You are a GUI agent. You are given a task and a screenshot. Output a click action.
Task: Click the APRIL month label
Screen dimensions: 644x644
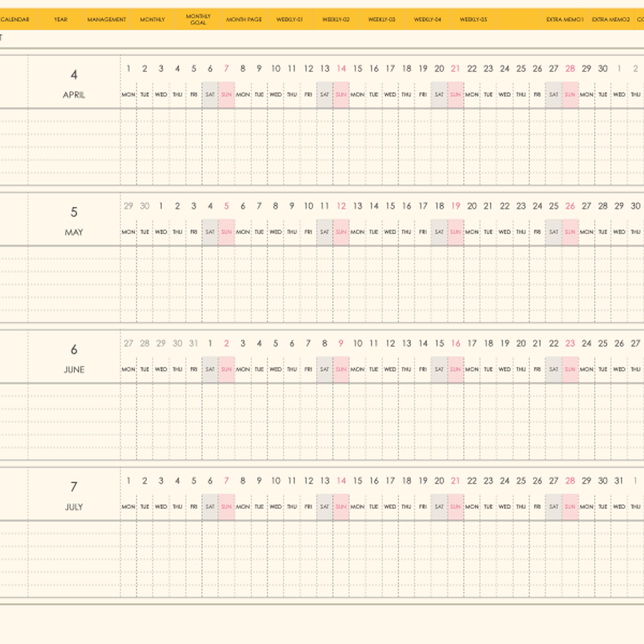point(74,95)
